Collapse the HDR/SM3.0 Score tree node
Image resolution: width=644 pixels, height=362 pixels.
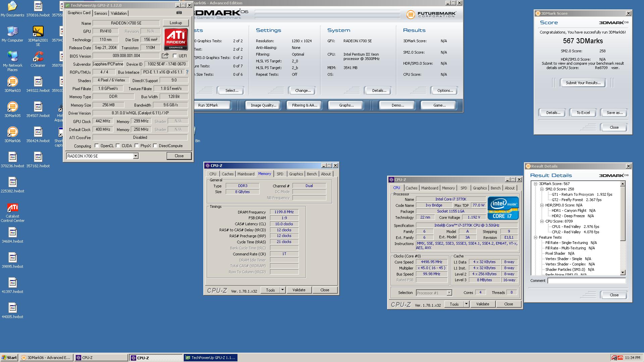pyautogui.click(x=542, y=205)
